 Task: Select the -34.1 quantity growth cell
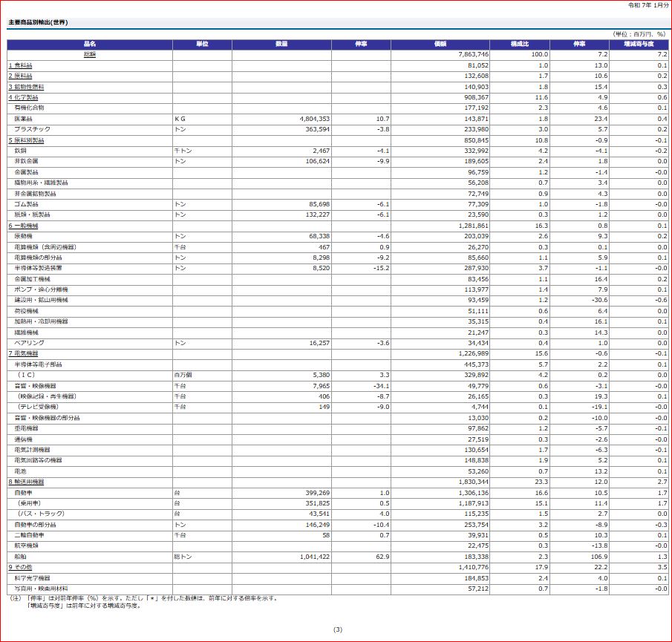(x=361, y=386)
